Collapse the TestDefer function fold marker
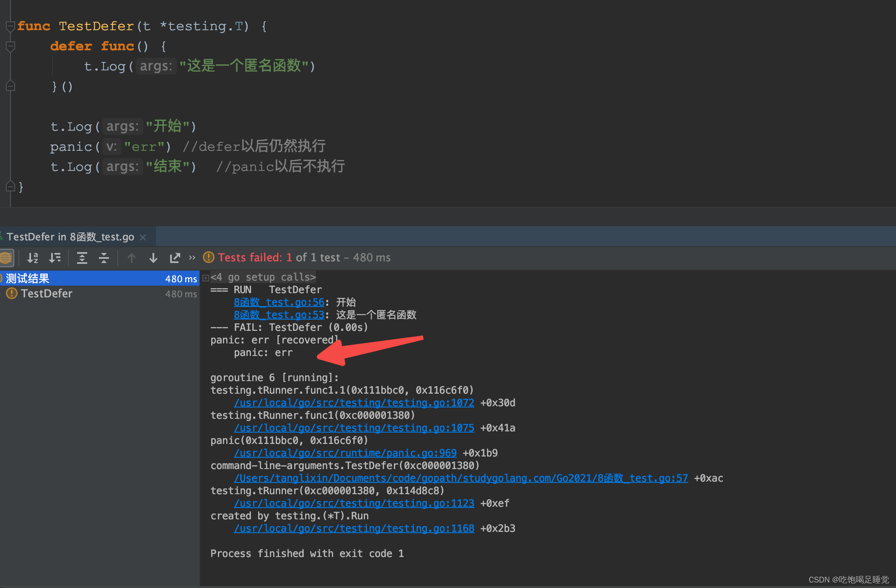 coord(10,26)
